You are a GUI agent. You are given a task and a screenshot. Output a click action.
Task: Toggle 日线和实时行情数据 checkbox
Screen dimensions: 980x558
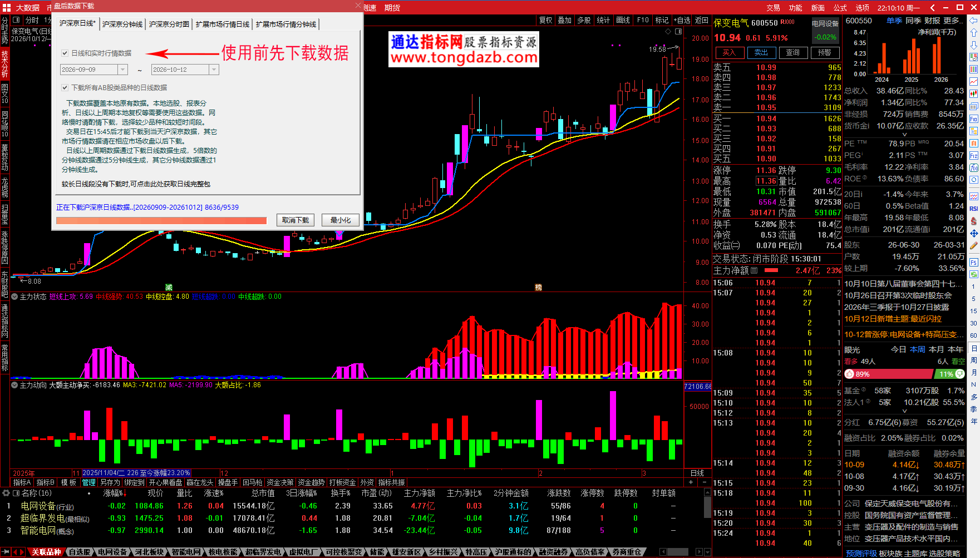click(x=65, y=53)
